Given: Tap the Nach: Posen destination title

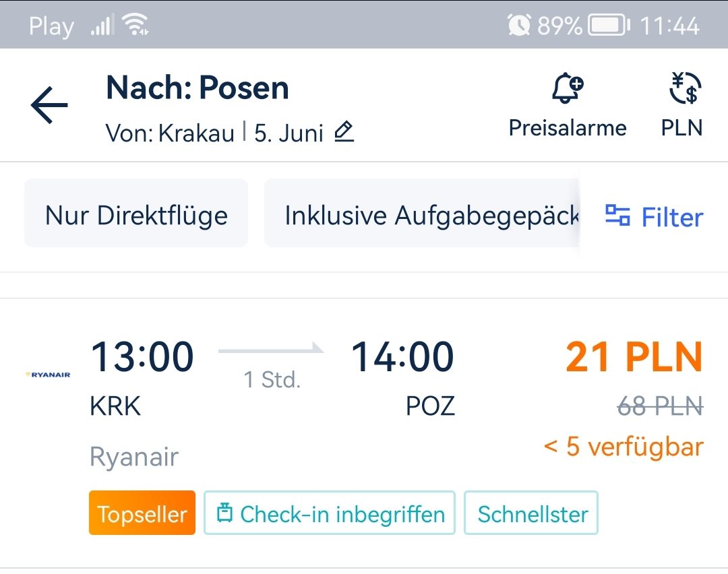Looking at the screenshot, I should pos(198,88).
